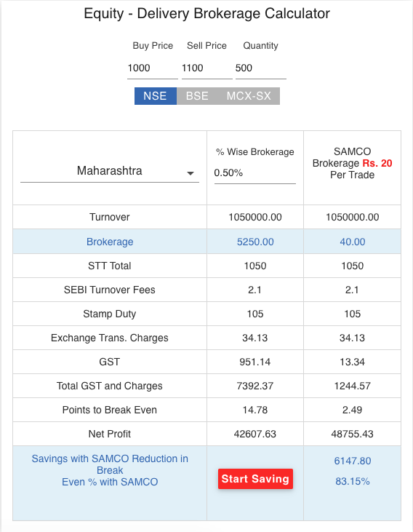Click the Turnover row label

pos(110,217)
